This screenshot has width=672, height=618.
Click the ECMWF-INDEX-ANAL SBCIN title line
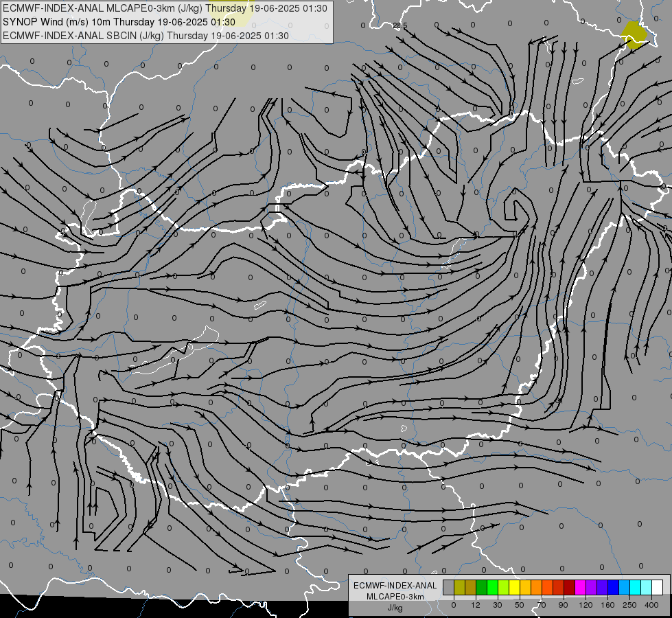pos(146,36)
